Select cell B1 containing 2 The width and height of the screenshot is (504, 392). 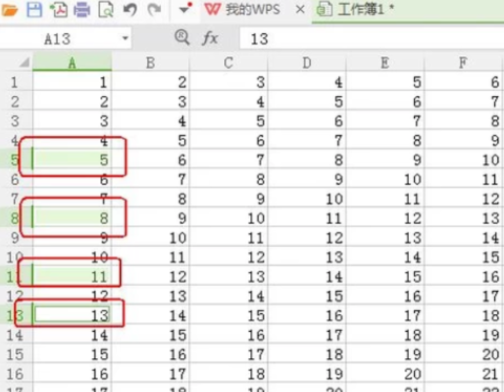[x=150, y=82]
